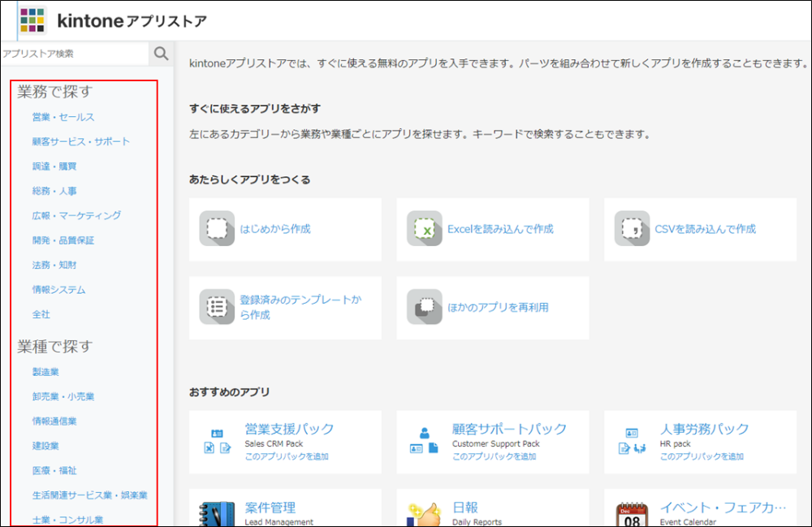Open the 顧客サービス・サポート category
Screen dimensions: 812x527
coord(80,141)
